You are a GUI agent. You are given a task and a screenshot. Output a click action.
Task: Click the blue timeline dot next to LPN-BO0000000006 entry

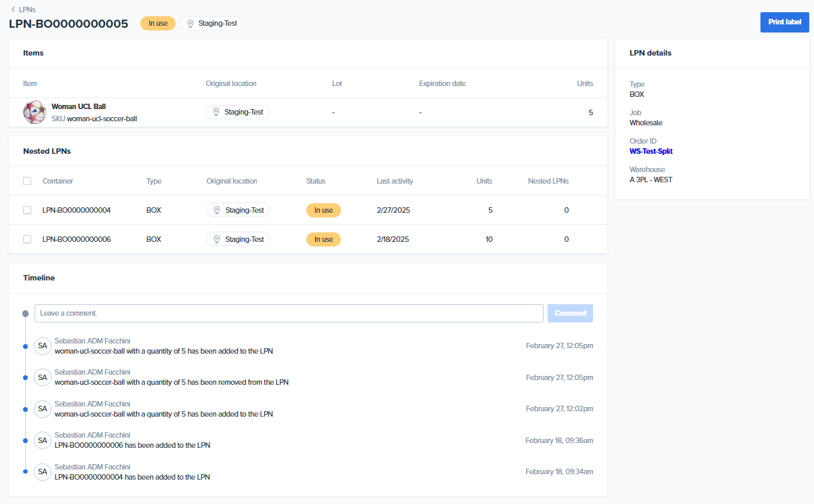coord(26,440)
